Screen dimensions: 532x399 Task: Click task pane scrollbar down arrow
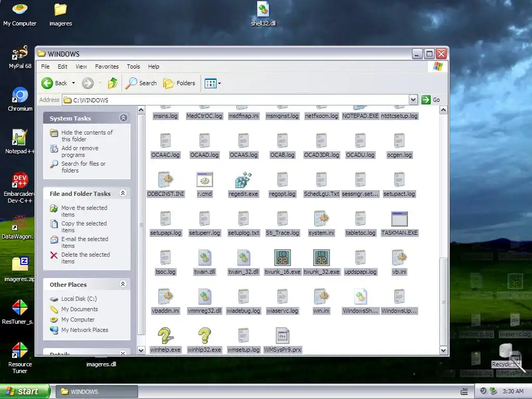(x=141, y=350)
